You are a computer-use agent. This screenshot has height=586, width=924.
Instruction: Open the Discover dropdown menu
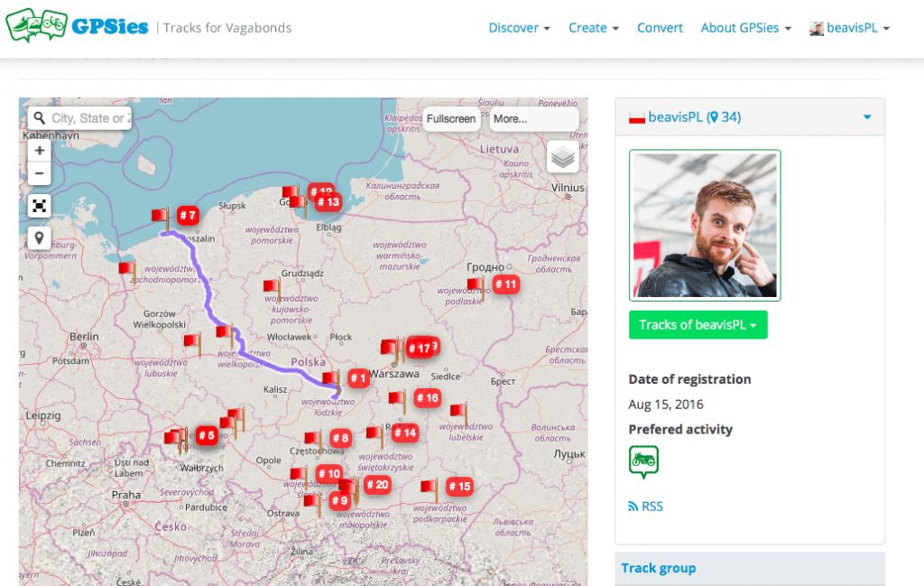pyautogui.click(x=519, y=28)
